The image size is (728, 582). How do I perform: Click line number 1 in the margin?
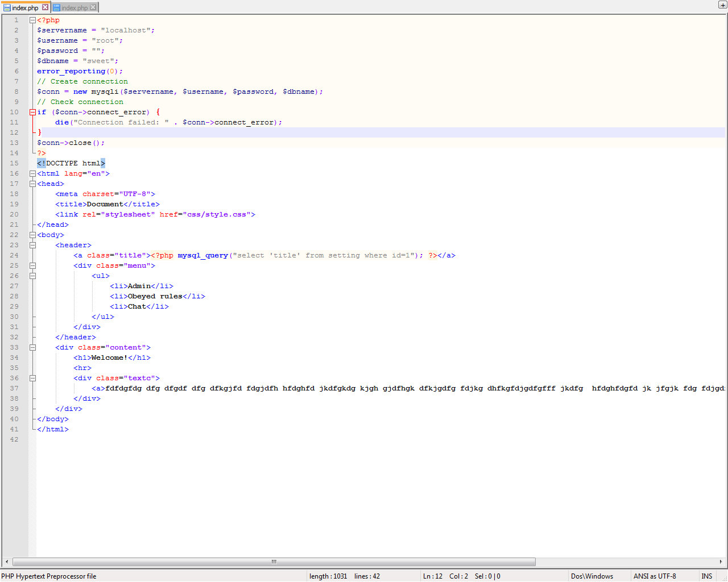tap(16, 20)
